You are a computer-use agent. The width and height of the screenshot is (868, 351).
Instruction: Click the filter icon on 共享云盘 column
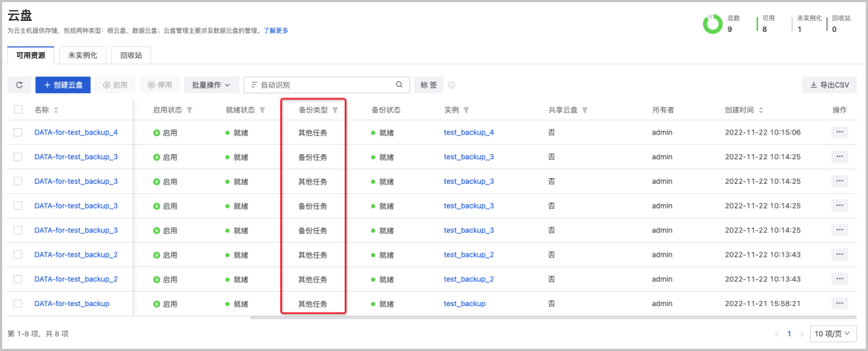point(584,111)
